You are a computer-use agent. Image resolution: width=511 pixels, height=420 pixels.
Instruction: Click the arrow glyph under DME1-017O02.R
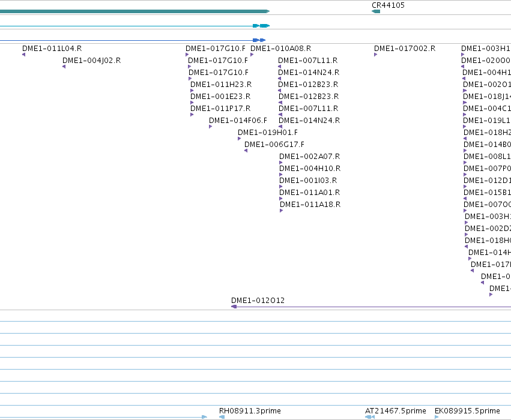(x=375, y=55)
